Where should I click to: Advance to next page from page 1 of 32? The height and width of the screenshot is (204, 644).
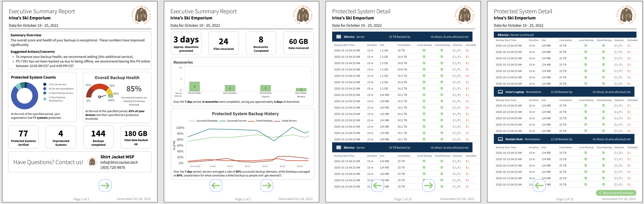pyautogui.click(x=428, y=185)
